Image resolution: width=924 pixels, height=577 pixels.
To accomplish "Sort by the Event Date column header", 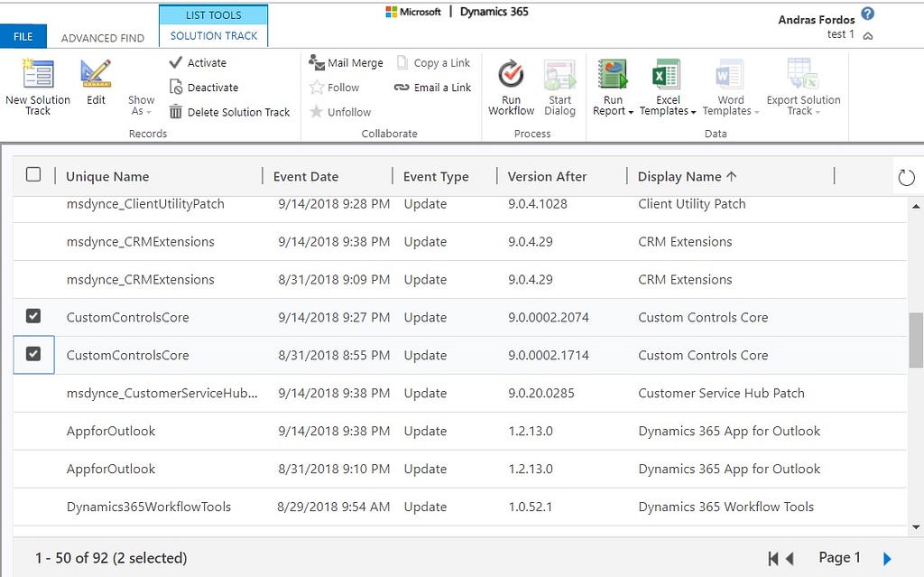I will (x=306, y=176).
